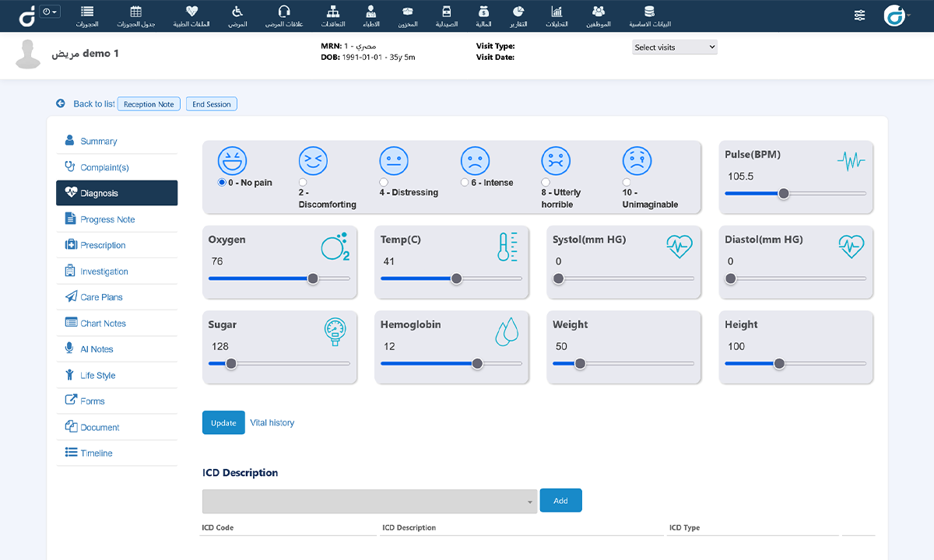The height and width of the screenshot is (560, 934).
Task: Open the Vital history link
Action: (272, 423)
